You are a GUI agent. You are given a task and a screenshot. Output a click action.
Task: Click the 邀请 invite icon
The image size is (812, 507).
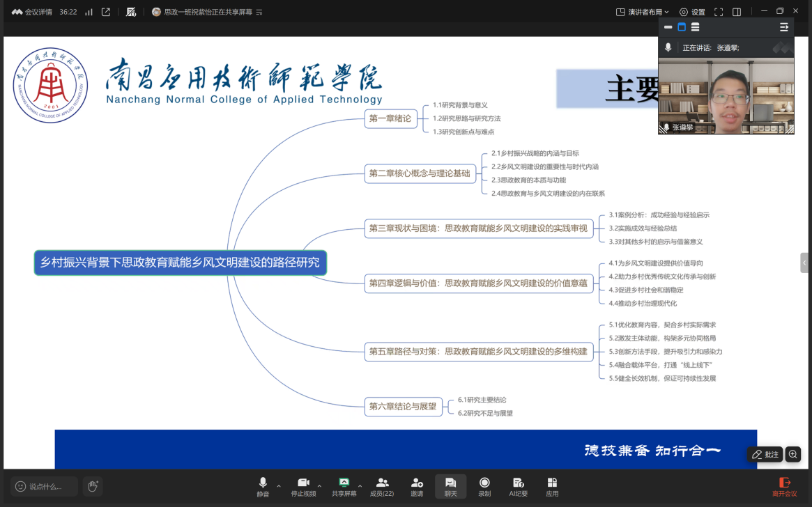417,486
